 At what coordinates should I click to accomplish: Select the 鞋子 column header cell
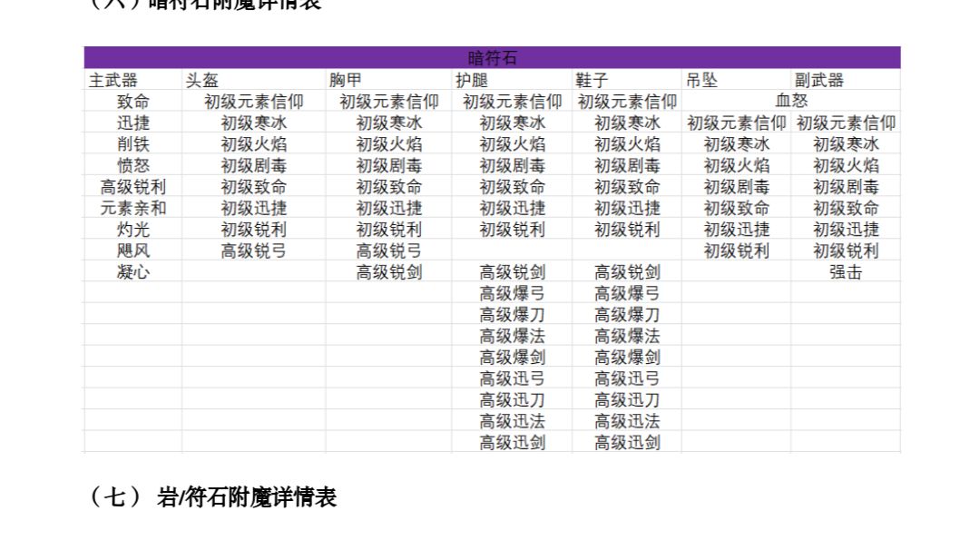click(x=627, y=79)
